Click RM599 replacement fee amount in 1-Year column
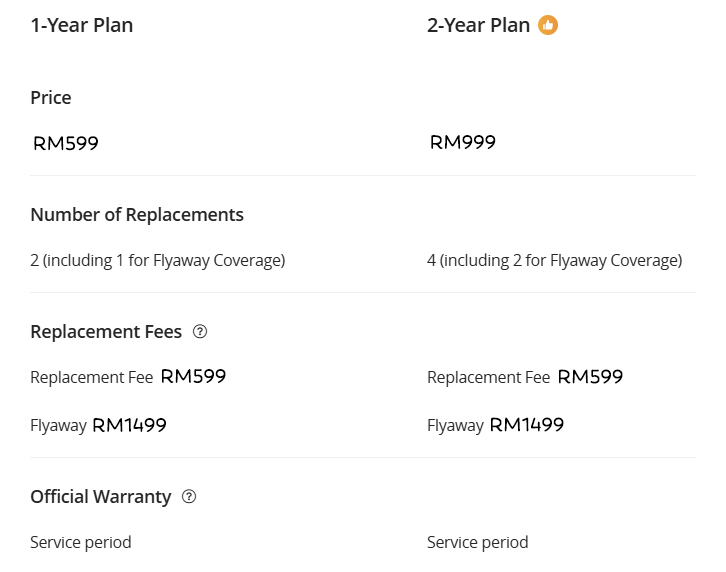The height and width of the screenshot is (572, 726). [x=193, y=376]
